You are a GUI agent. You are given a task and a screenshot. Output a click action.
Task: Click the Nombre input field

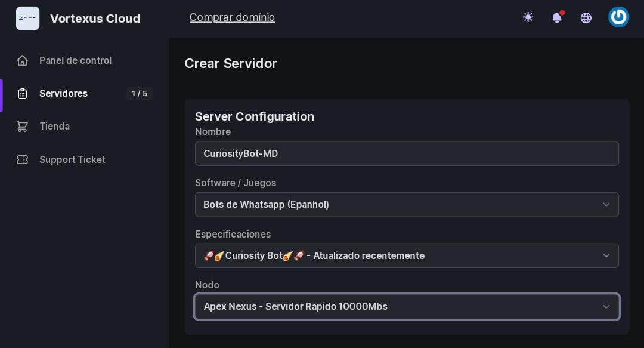point(407,153)
